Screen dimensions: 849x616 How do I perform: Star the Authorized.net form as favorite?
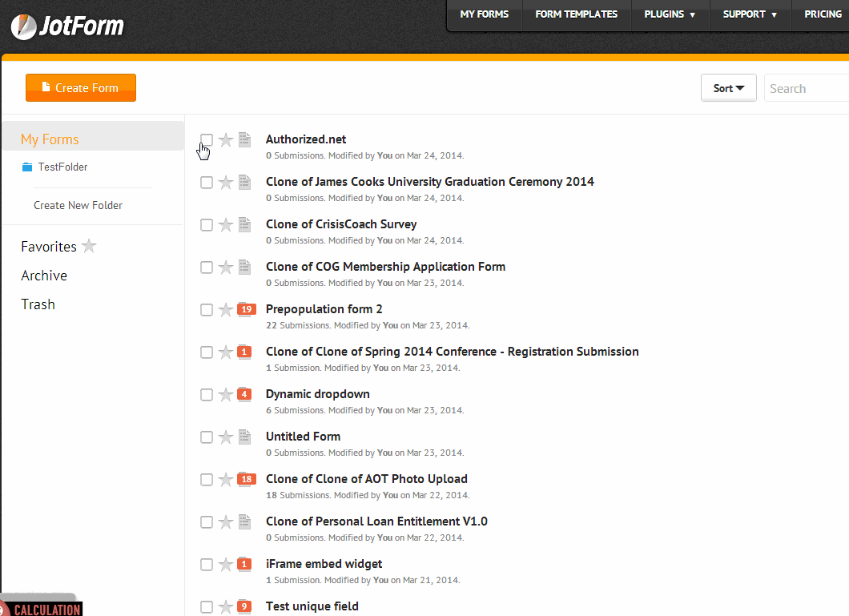pyautogui.click(x=226, y=140)
